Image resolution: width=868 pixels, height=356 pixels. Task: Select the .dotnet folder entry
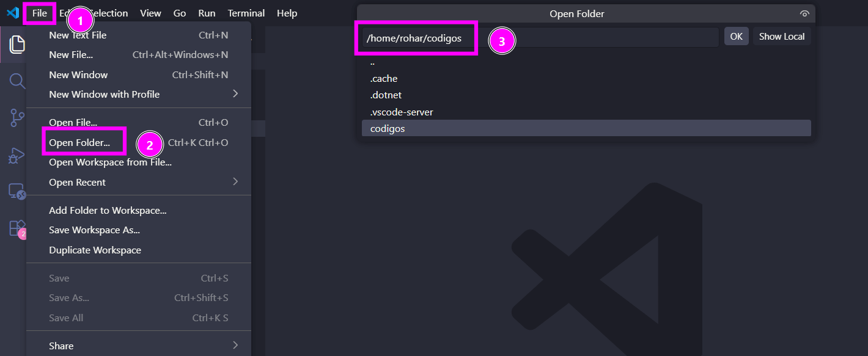[586, 95]
